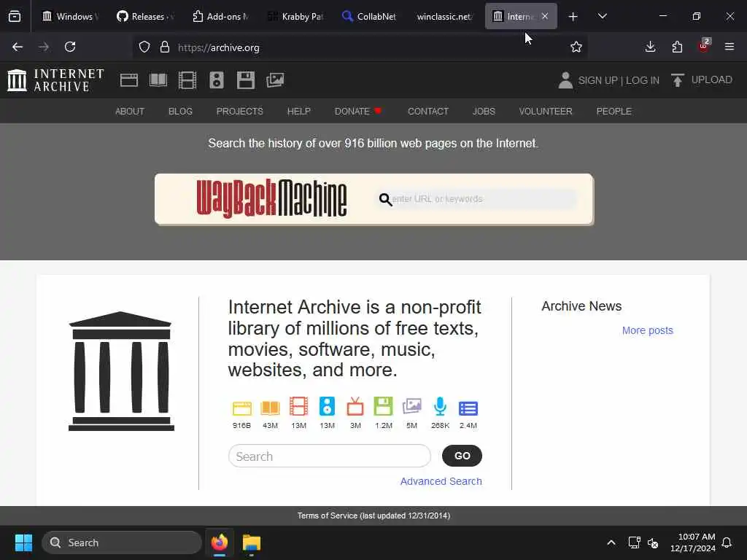Click the GO search button
Viewport: 747px width, 560px height.
[462, 456]
